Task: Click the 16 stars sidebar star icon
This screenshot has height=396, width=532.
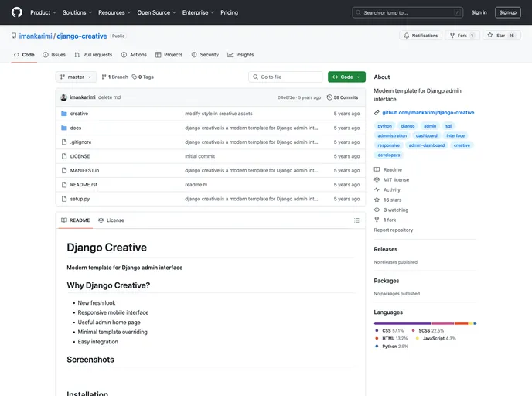Action: (377, 200)
